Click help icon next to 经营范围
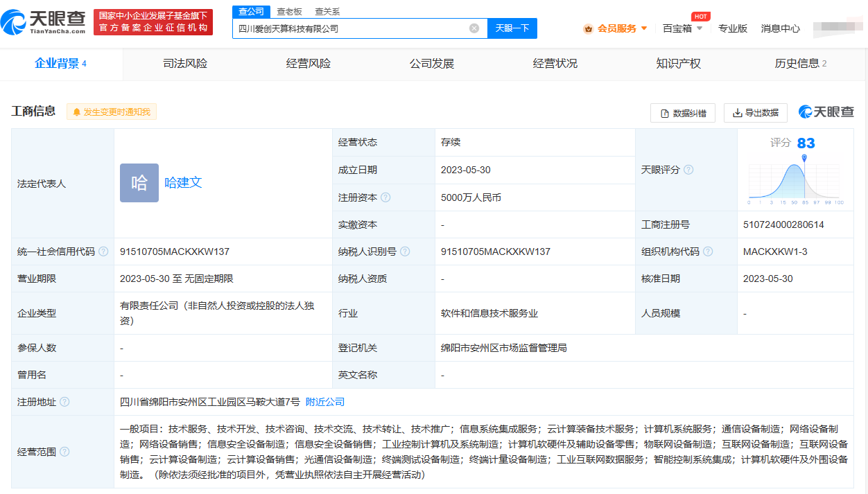Viewport: 868px width, 494px height. click(x=64, y=452)
